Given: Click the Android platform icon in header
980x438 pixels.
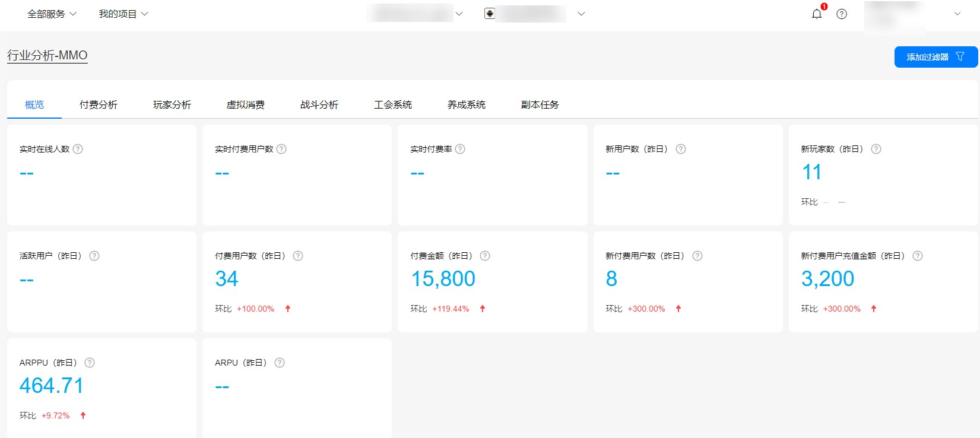Looking at the screenshot, I should pos(490,14).
